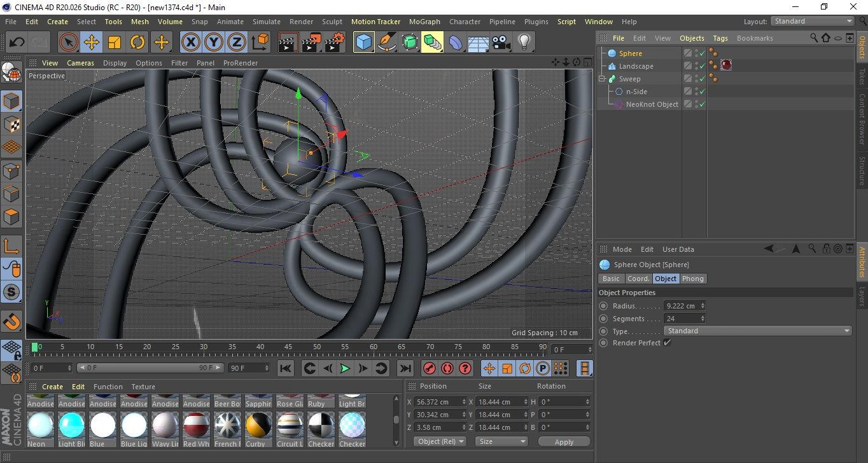
Task: Open the Size mode dropdown
Action: coord(502,441)
